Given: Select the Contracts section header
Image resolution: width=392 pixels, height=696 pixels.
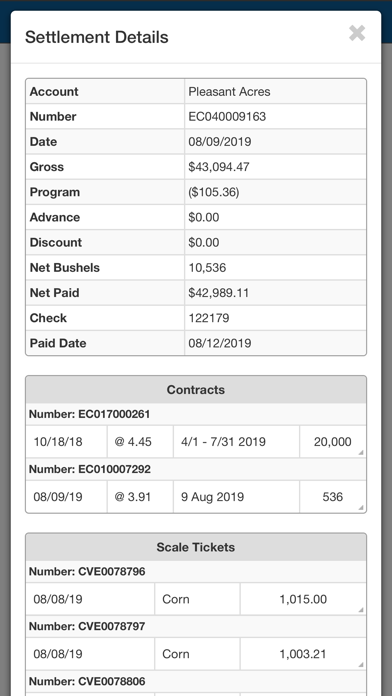Looking at the screenshot, I should [196, 390].
